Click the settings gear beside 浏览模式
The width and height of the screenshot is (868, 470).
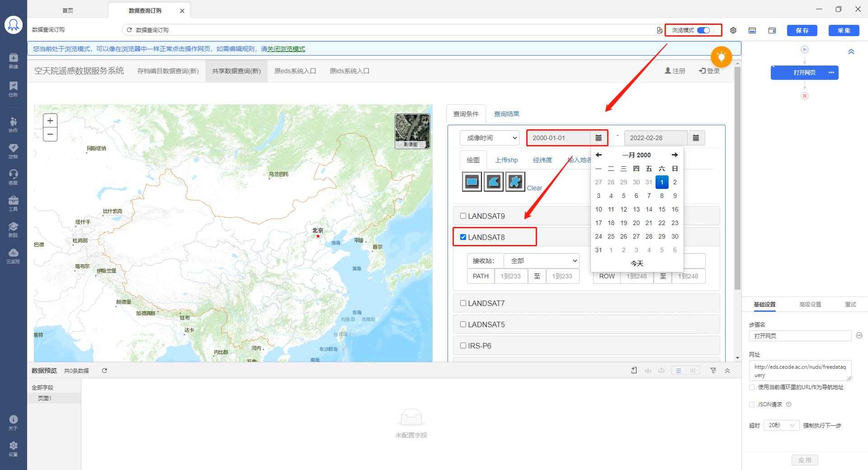[733, 30]
